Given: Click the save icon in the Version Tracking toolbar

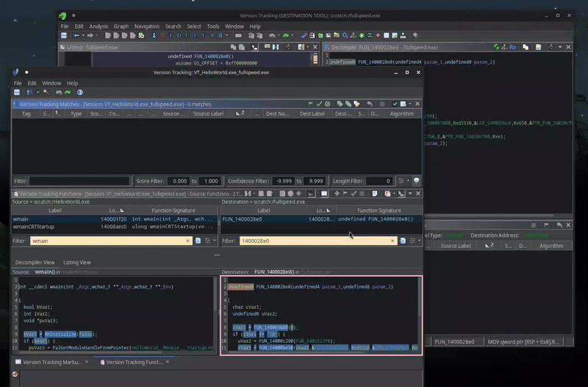Looking at the screenshot, I should pos(17,93).
